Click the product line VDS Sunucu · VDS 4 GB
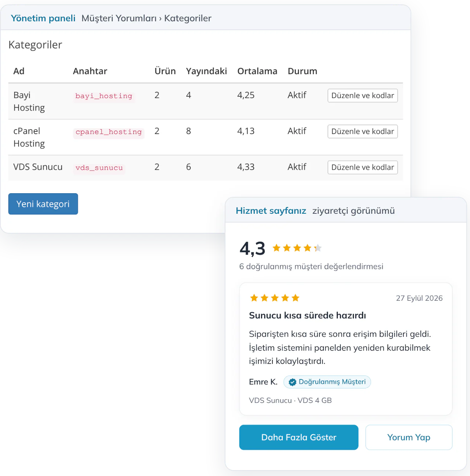Image resolution: width=470 pixels, height=476 pixels. point(290,400)
